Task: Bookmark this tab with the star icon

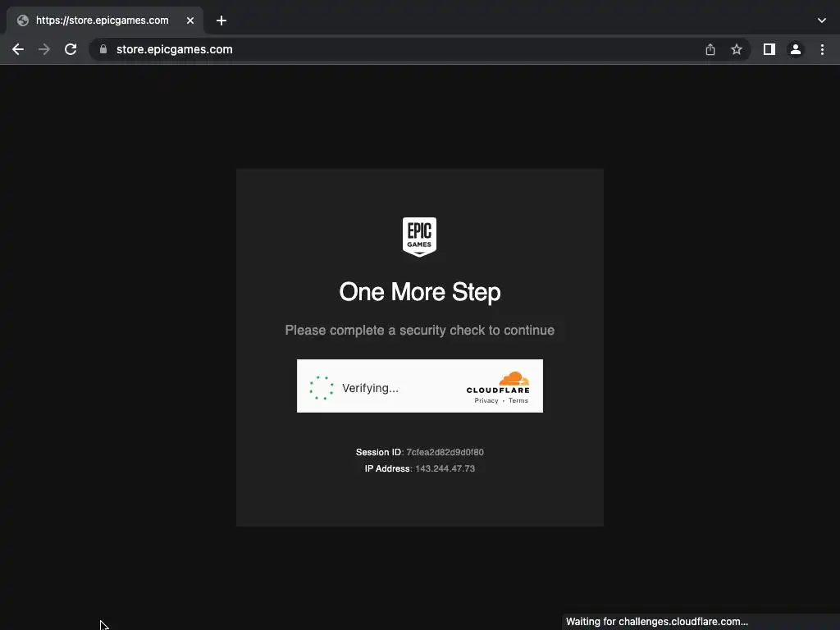Action: (x=737, y=49)
